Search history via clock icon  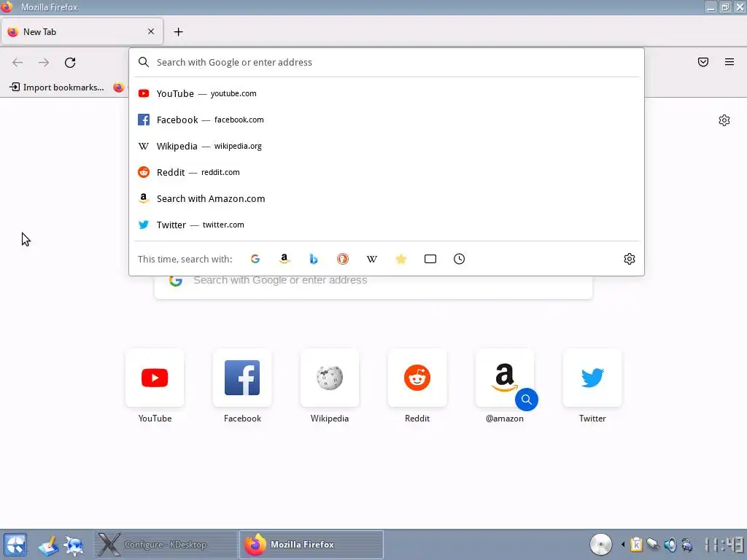click(x=460, y=259)
